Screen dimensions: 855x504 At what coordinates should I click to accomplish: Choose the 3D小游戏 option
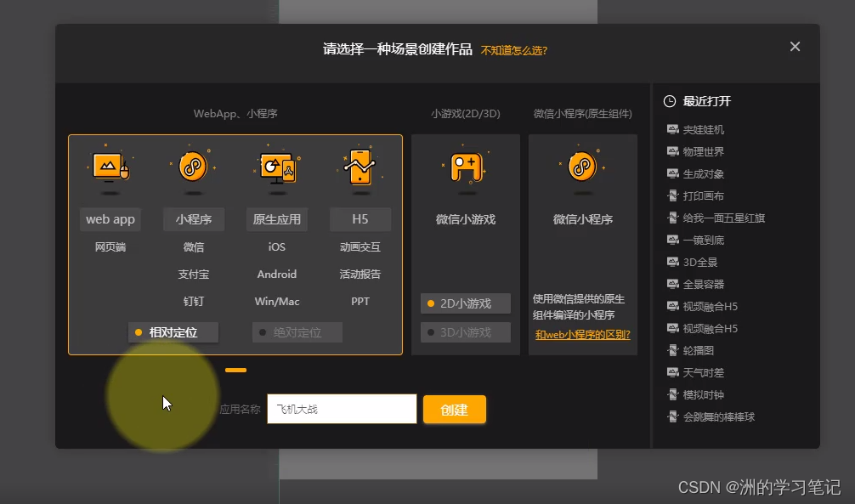pyautogui.click(x=465, y=331)
